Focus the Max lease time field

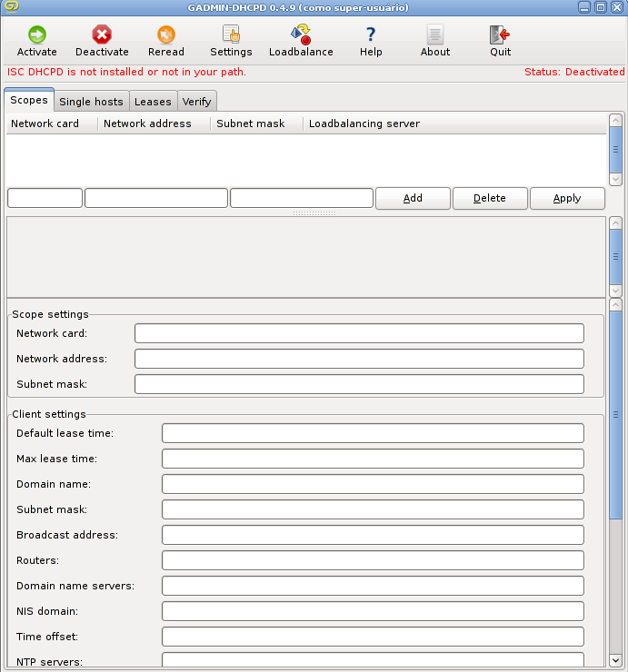coord(373,459)
